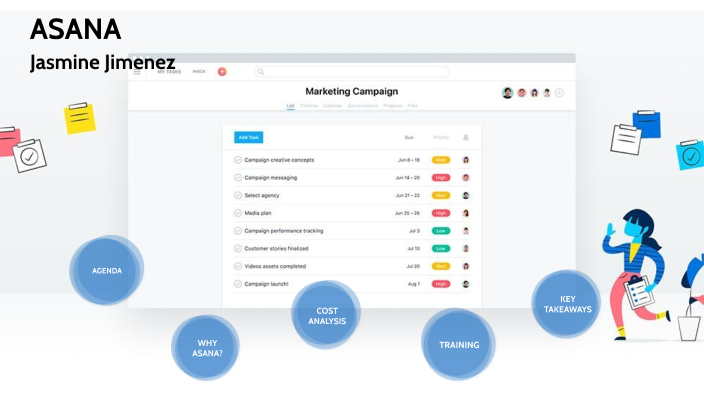704x396 pixels.
Task: Click Low priority badge for Customer stories finalized
Action: (441, 248)
